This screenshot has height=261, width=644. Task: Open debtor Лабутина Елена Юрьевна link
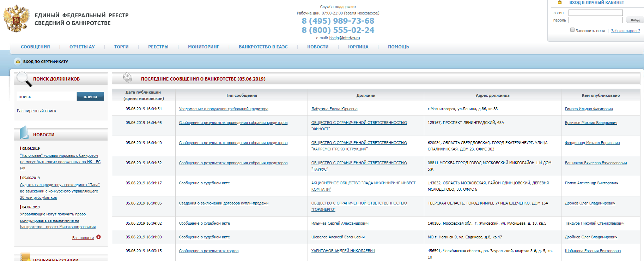point(334,109)
